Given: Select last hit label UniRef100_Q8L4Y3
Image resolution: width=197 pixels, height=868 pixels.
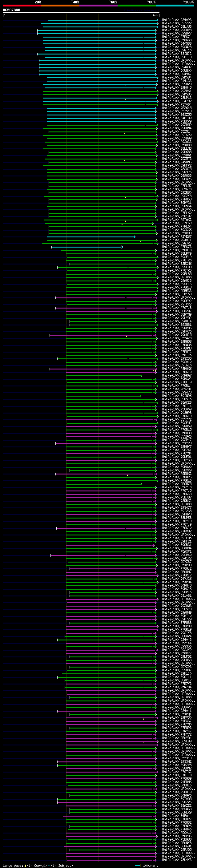Looking at the screenshot, I should click(x=177, y=860).
